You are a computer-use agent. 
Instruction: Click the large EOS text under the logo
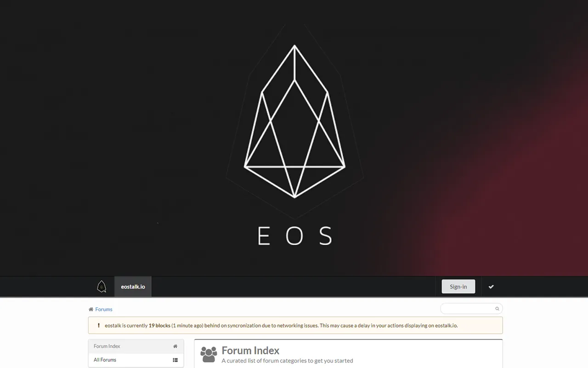tap(294, 236)
